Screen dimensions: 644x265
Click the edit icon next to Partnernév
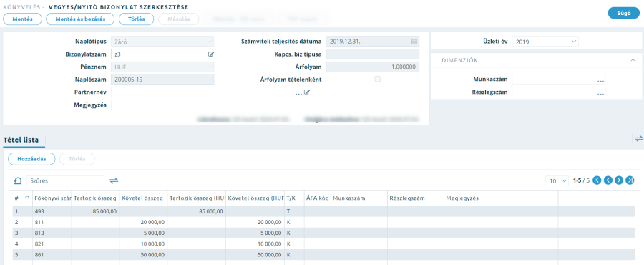coord(306,92)
